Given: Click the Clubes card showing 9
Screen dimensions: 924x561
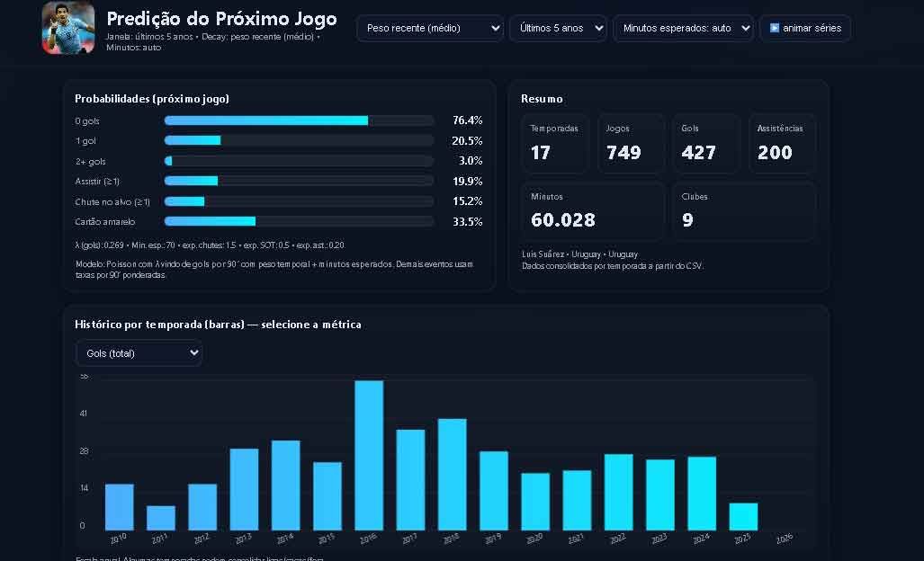Looking at the screenshot, I should click(745, 211).
